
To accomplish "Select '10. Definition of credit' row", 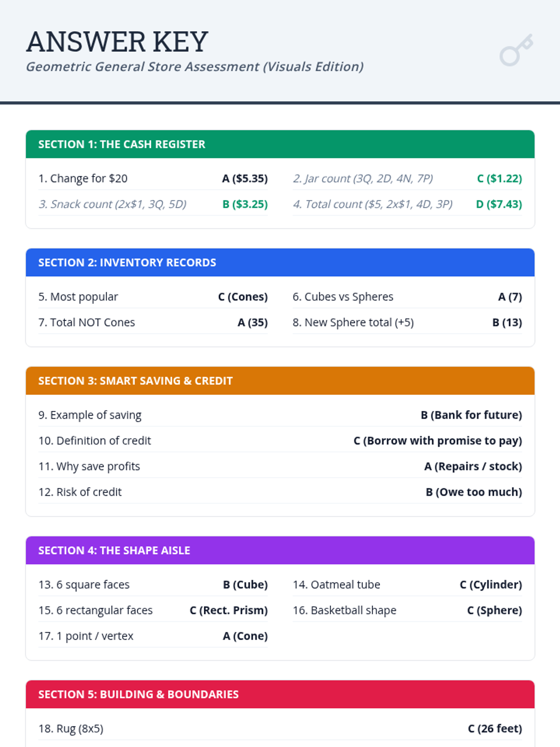I will point(95,440).
